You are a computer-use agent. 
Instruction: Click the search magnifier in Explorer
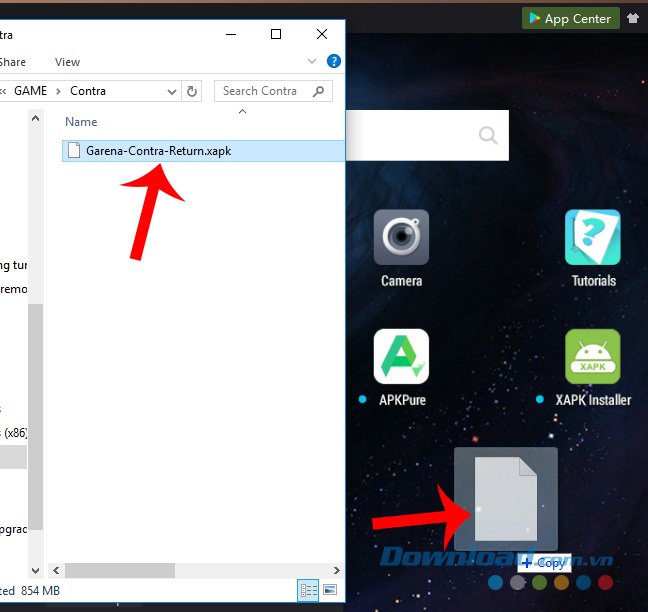[x=318, y=91]
